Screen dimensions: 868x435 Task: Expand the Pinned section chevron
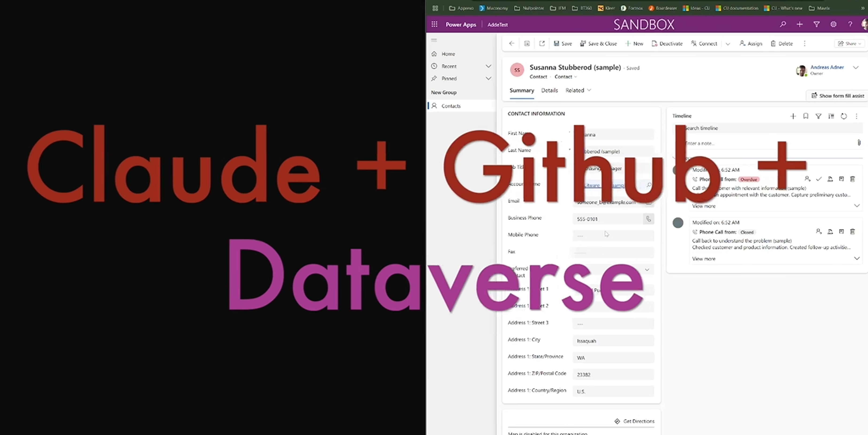tap(488, 78)
